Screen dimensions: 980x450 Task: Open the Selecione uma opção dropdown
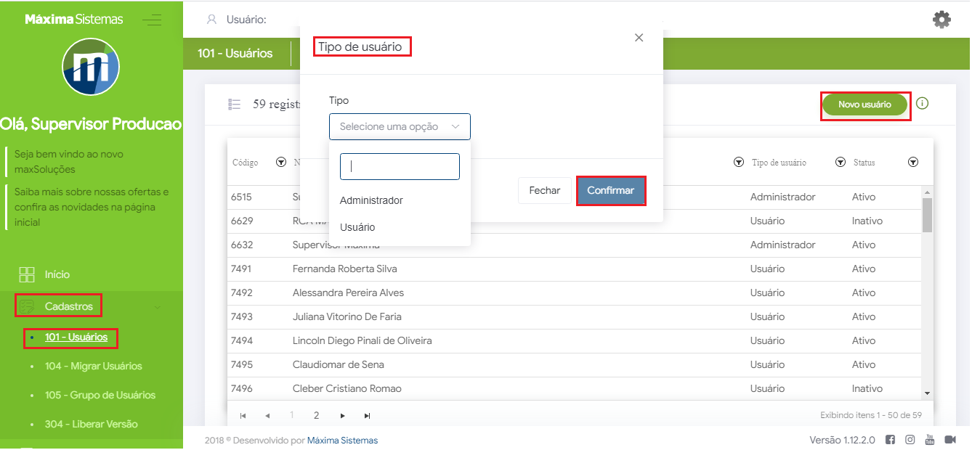(400, 126)
